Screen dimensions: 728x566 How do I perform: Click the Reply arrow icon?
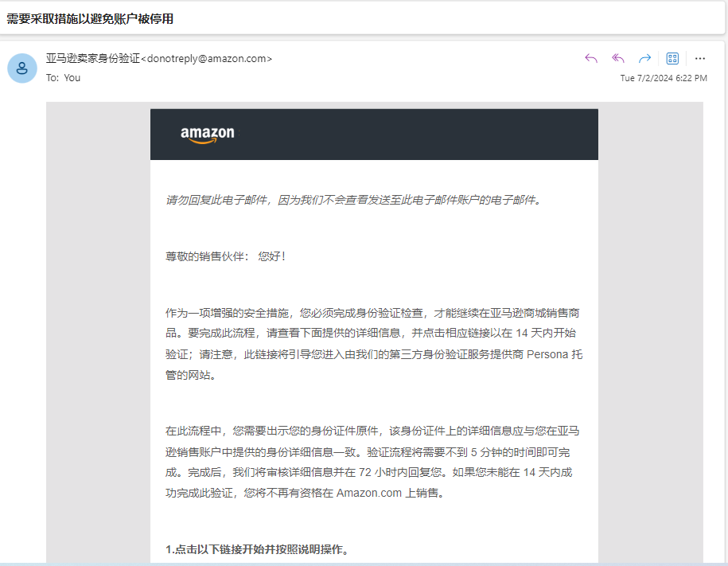(x=590, y=58)
